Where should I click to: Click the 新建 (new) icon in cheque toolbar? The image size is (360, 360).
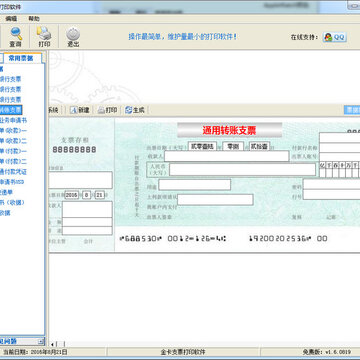tap(80, 110)
